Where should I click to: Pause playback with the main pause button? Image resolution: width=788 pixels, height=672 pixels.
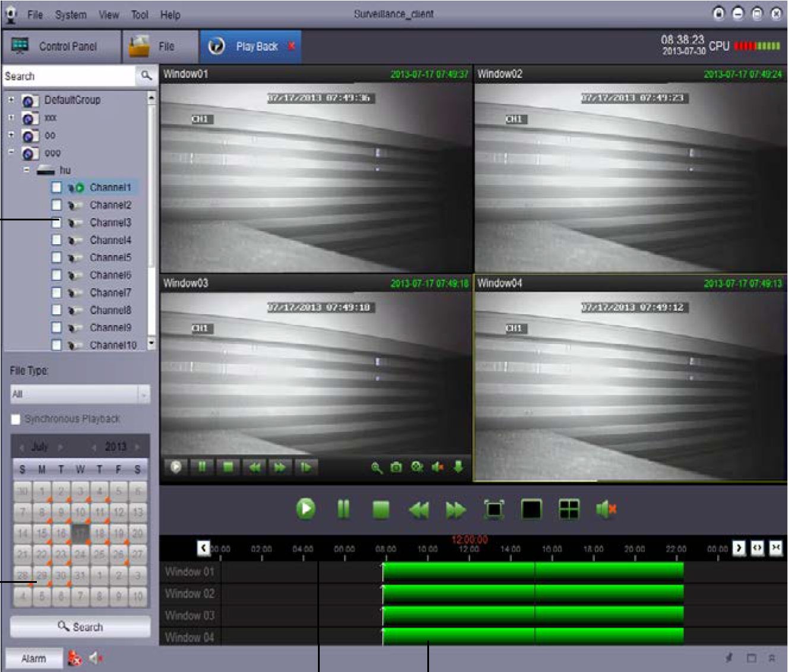[x=343, y=509]
